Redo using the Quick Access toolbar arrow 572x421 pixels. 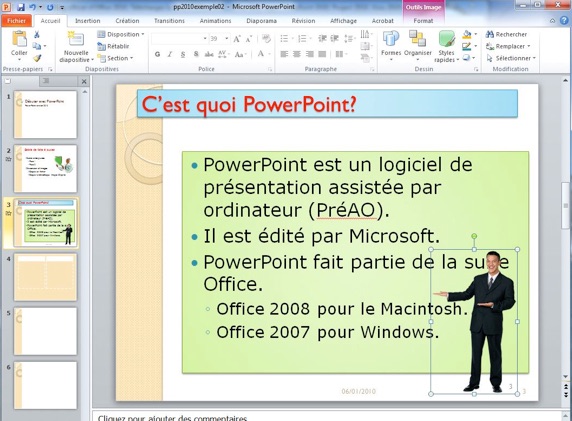50,7
